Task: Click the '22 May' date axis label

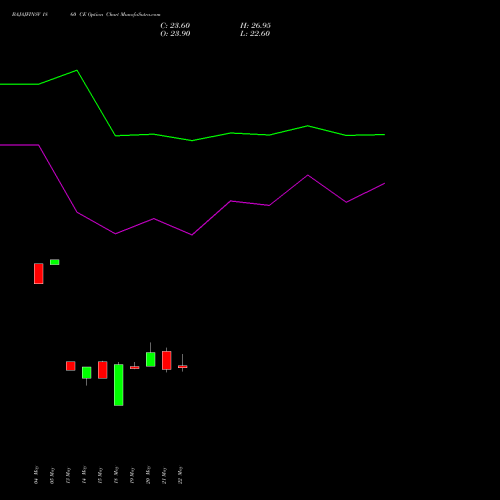Action: coord(180,475)
